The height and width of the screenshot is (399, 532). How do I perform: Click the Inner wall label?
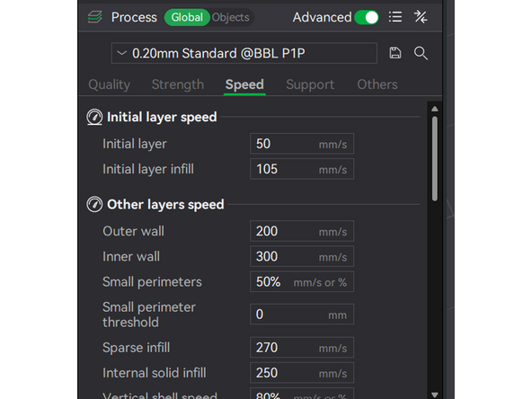tap(131, 256)
